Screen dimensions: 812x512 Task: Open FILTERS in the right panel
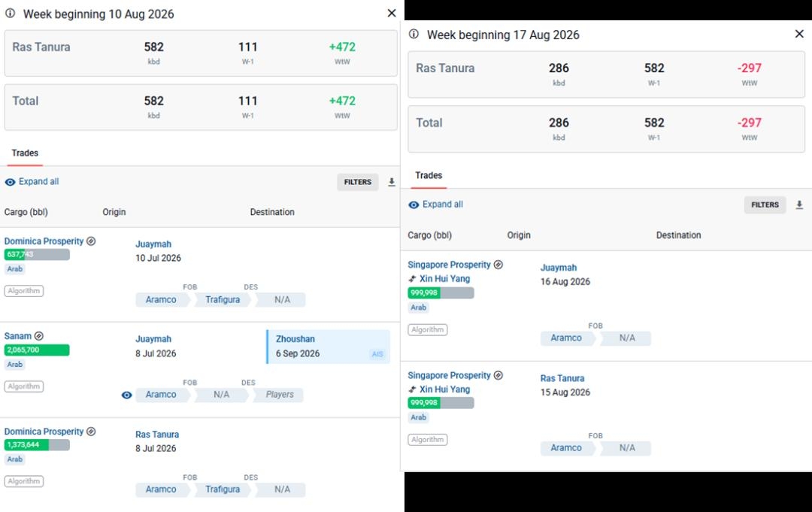765,205
